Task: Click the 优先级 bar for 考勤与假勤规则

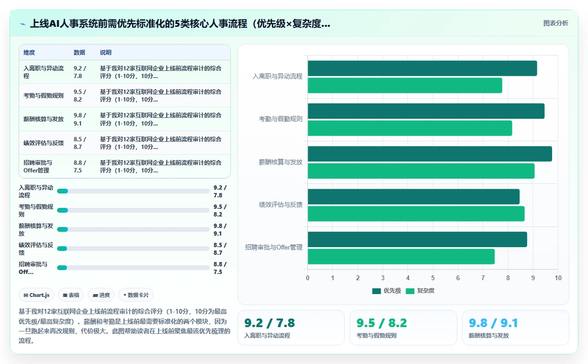Action: point(426,111)
